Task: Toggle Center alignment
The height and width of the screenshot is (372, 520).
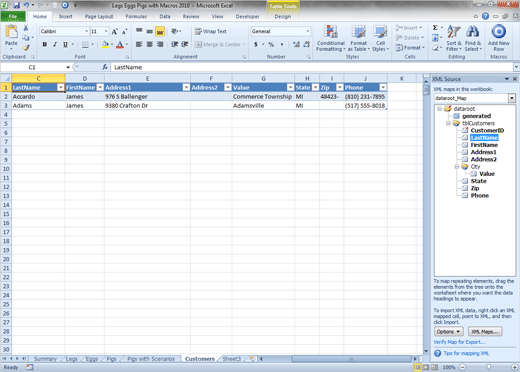Action: [x=150, y=44]
